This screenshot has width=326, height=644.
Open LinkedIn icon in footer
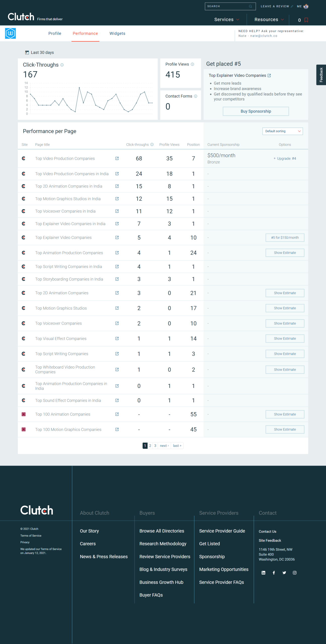coord(263,573)
